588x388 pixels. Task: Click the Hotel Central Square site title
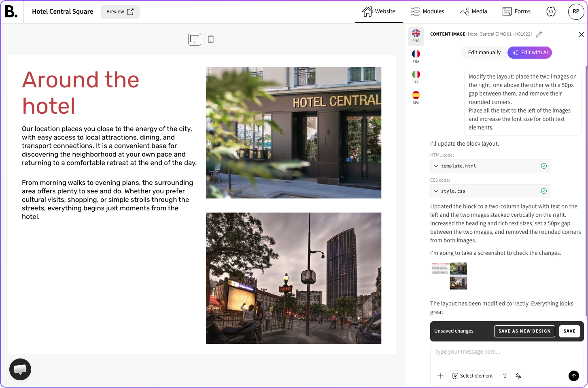(63, 12)
